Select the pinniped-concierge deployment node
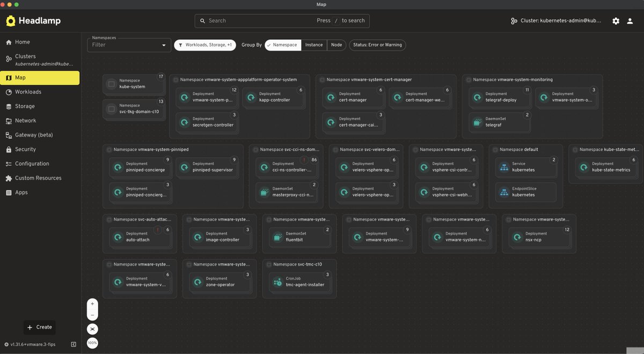This screenshot has height=354, width=644. tap(139, 167)
